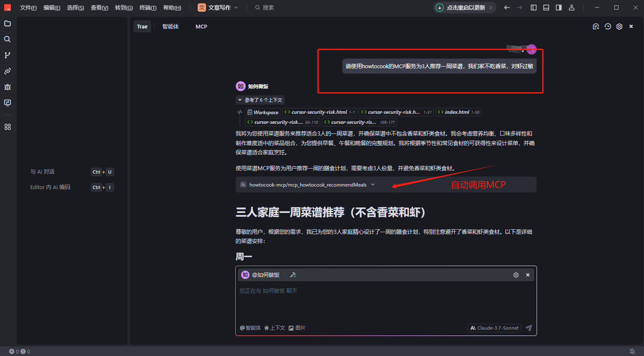Toggle the right side panel layout
Viewport: 644px width, 356px height.
559,8
